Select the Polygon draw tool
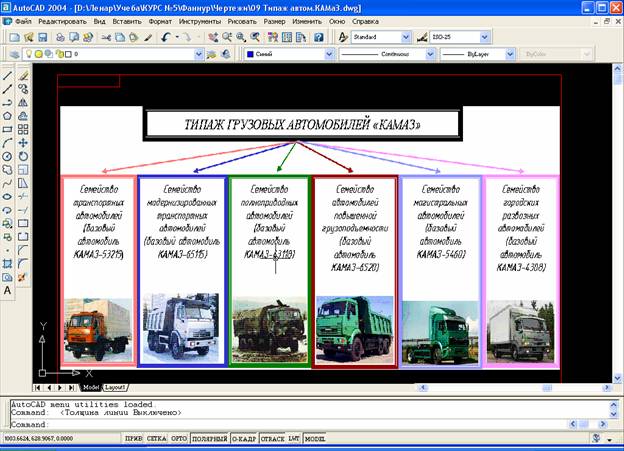The image size is (624, 451). point(7,116)
